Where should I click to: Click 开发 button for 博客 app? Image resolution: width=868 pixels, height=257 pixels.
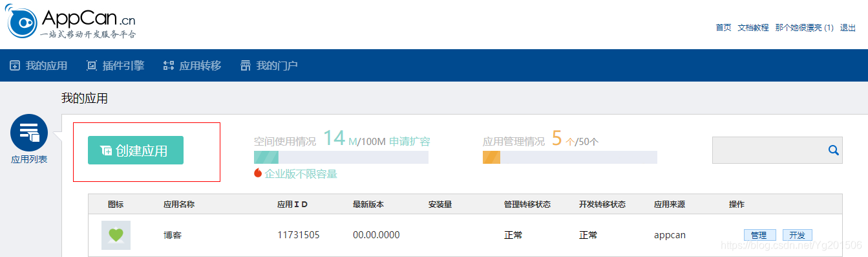[x=797, y=235]
